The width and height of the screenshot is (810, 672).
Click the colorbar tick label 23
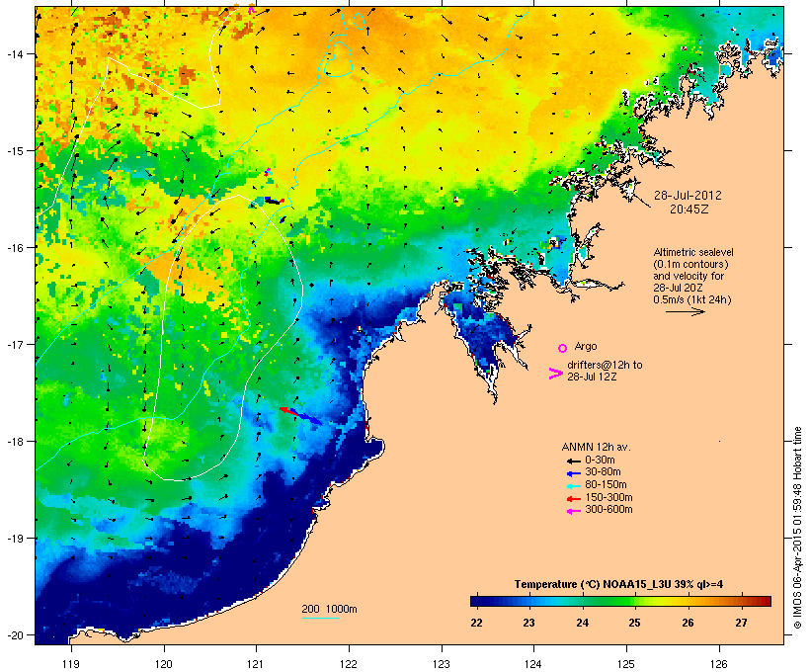tap(528, 623)
